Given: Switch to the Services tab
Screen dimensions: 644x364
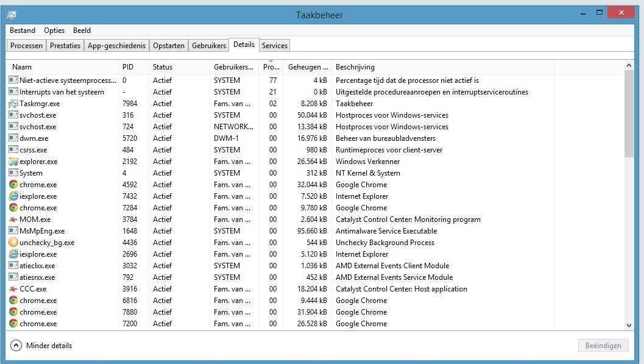Looking at the screenshot, I should (x=275, y=46).
